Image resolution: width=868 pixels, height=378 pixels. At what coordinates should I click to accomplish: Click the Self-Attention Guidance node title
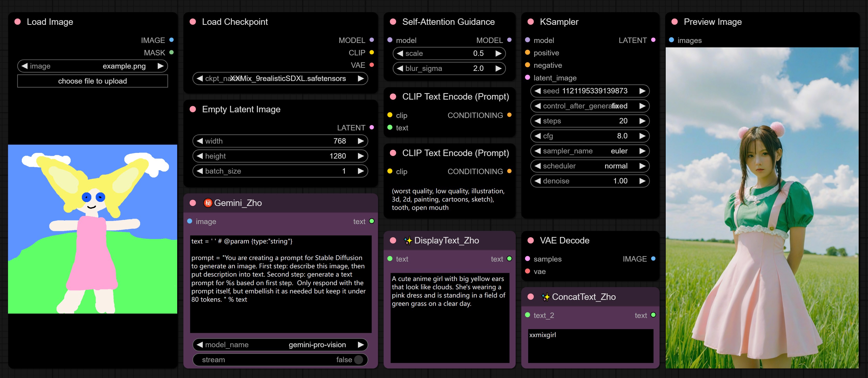coord(448,22)
